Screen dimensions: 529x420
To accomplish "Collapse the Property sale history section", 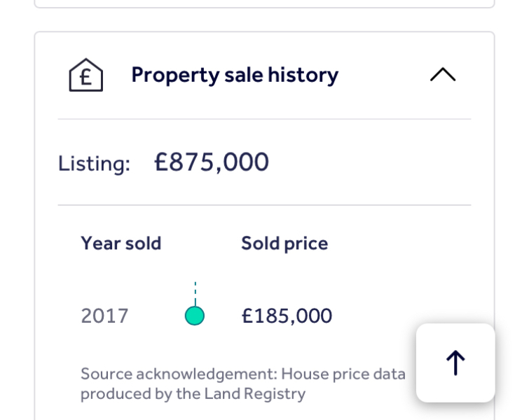I will [x=442, y=75].
